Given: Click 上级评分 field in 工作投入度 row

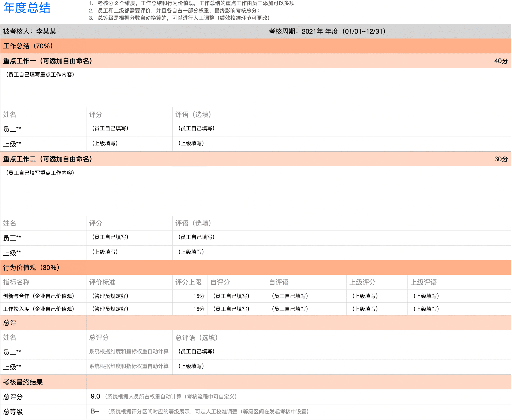Looking at the screenshot, I should pos(377,309).
